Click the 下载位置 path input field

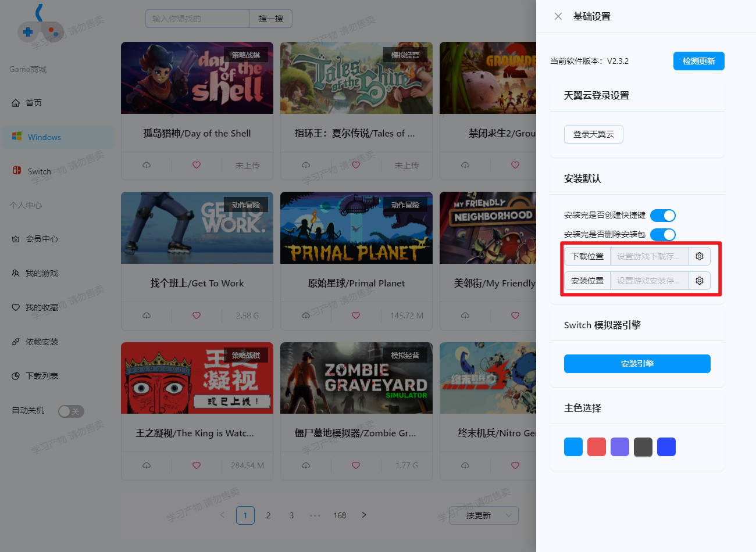click(649, 256)
